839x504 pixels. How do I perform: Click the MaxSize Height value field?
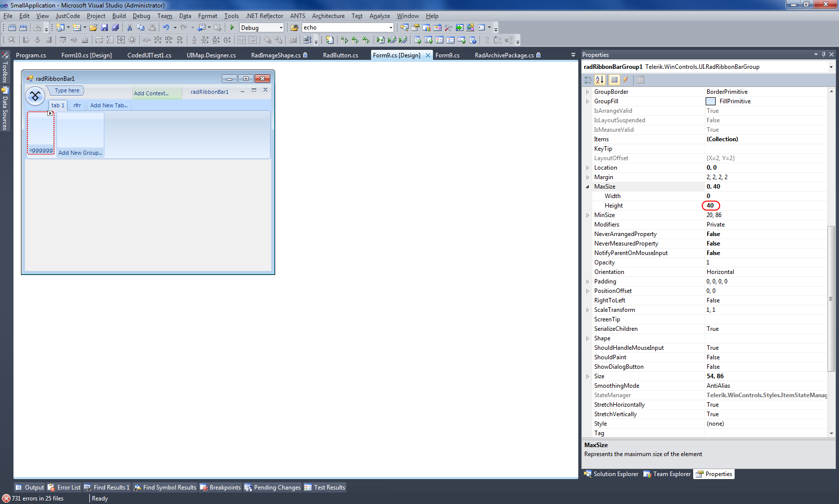[x=765, y=206]
